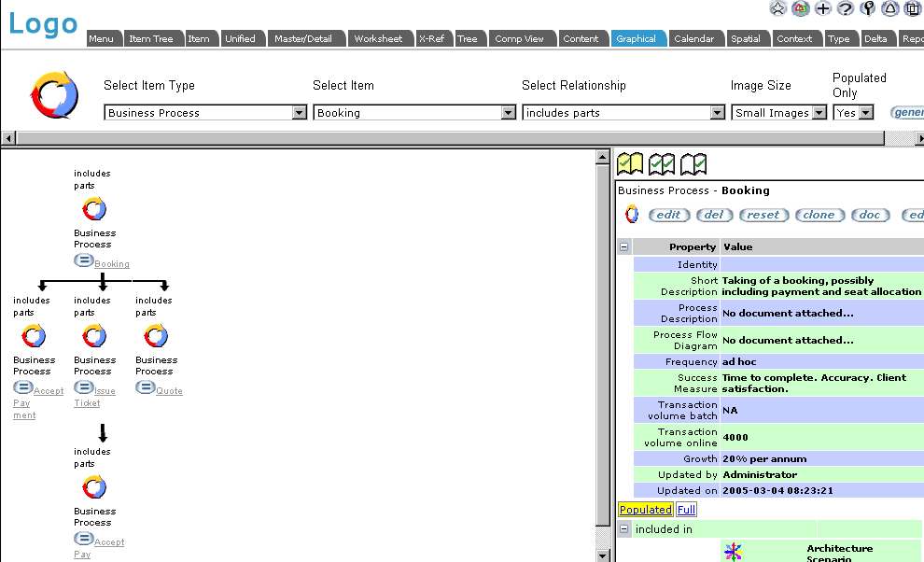The image size is (924, 562).
Task: Click the double-checkmark book icon
Action: click(x=662, y=164)
